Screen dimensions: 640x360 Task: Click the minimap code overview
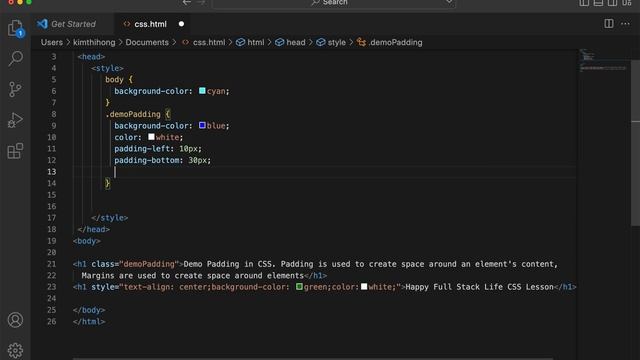point(603,61)
